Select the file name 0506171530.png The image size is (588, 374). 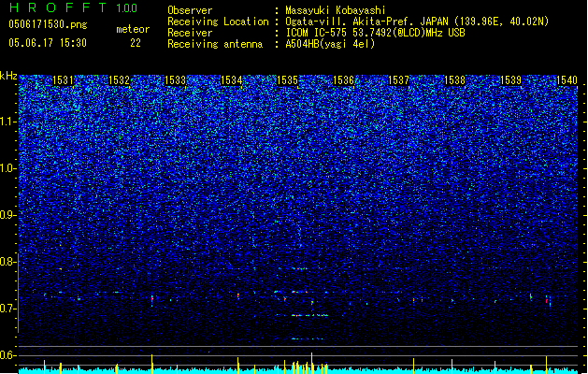pos(48,24)
